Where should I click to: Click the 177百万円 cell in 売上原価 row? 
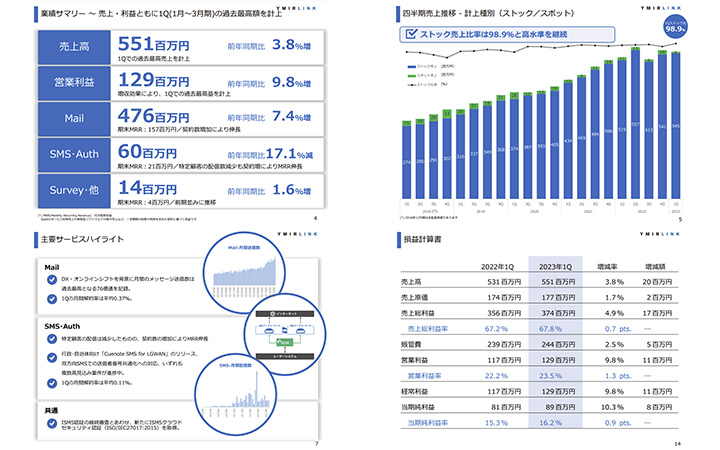coord(558,298)
